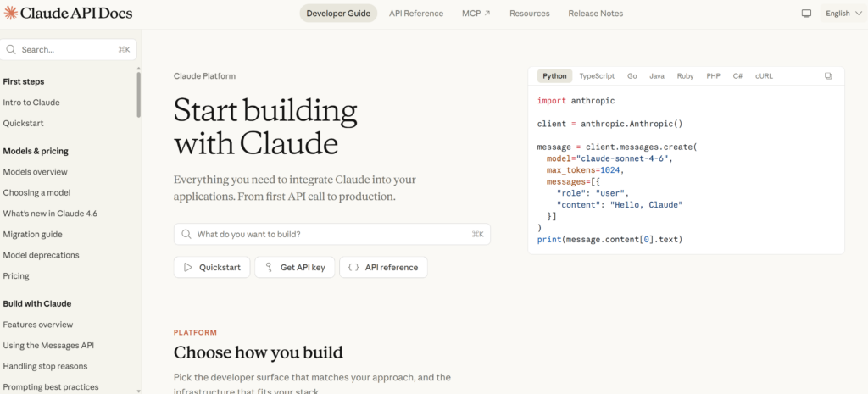Image resolution: width=868 pixels, height=394 pixels.
Task: Select the Python code tab
Action: click(x=554, y=76)
